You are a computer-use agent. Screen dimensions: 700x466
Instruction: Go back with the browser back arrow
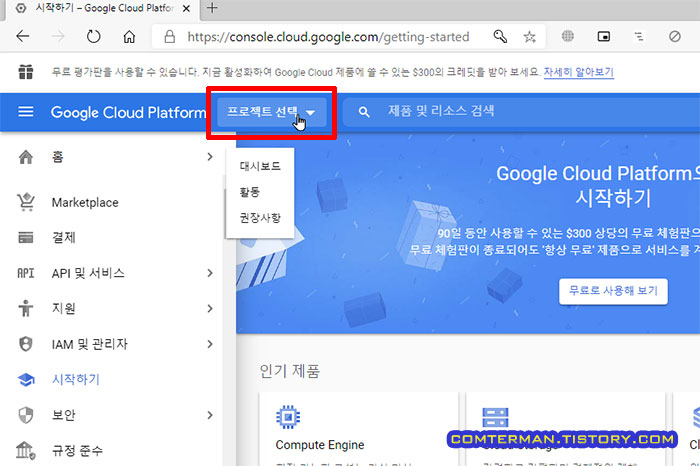[x=22, y=36]
